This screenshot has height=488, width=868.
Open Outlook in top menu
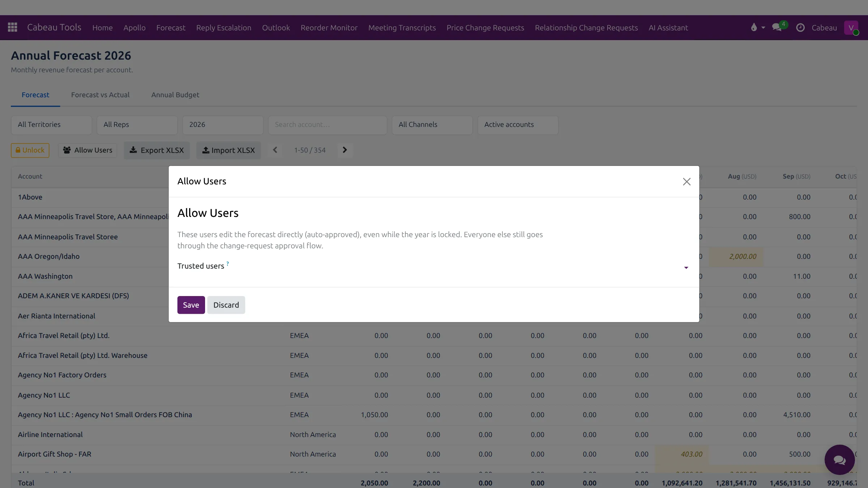(276, 27)
